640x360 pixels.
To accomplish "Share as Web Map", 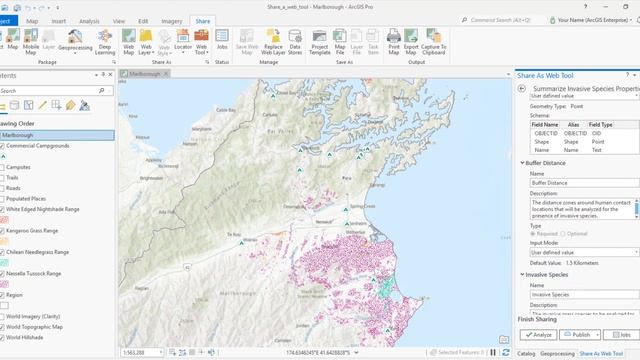I will click(x=129, y=42).
